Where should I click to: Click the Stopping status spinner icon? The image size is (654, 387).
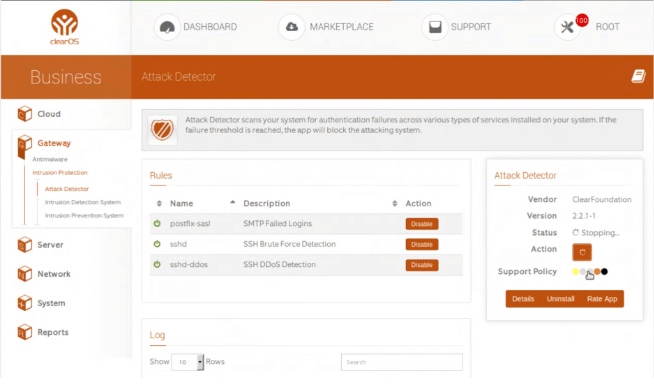(576, 232)
